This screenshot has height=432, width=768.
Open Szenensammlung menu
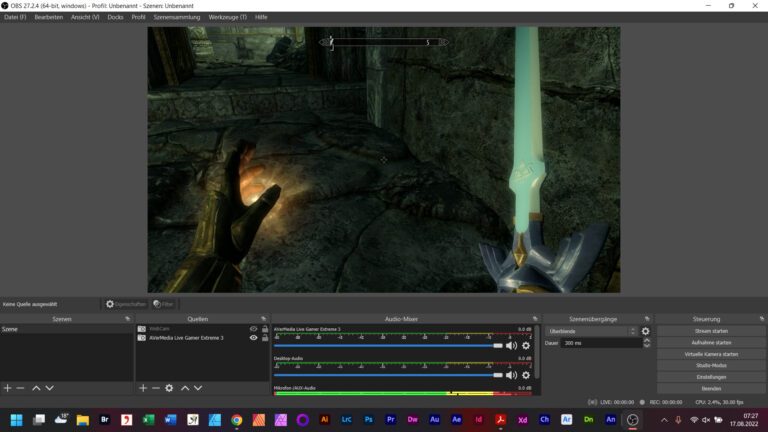(x=177, y=17)
